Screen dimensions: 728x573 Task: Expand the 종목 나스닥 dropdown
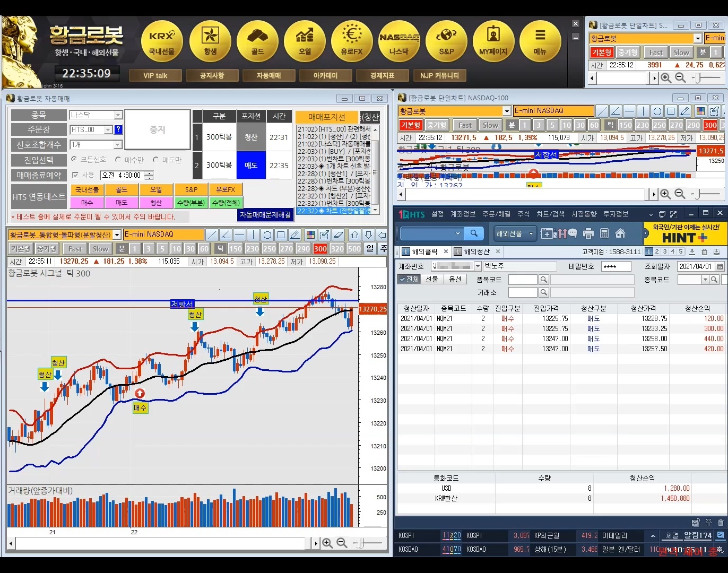pos(118,115)
